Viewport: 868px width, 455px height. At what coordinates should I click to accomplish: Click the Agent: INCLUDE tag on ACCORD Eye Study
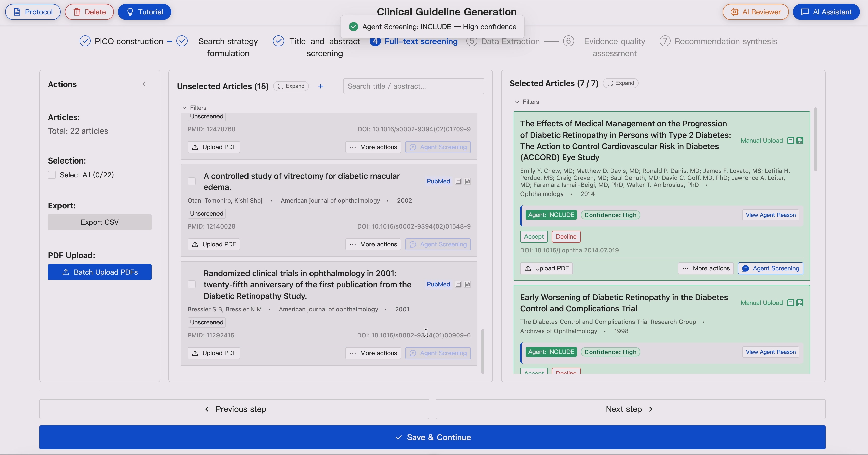point(551,215)
